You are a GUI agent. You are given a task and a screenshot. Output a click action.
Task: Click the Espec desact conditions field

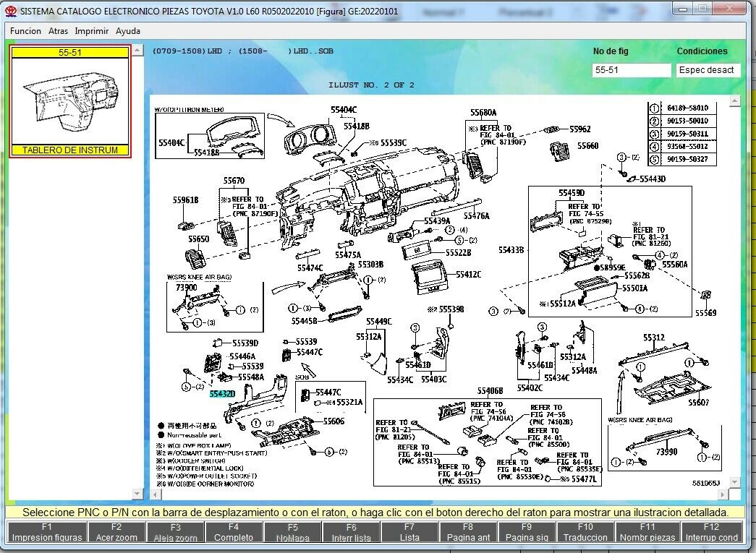click(708, 70)
